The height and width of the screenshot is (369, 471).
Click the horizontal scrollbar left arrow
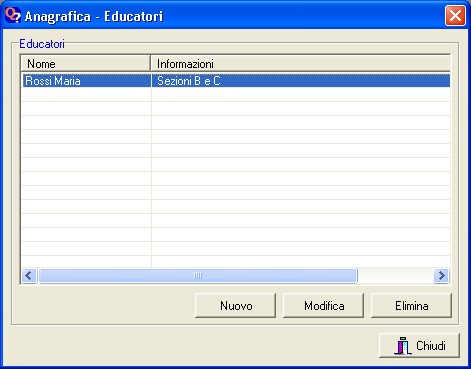point(29,276)
